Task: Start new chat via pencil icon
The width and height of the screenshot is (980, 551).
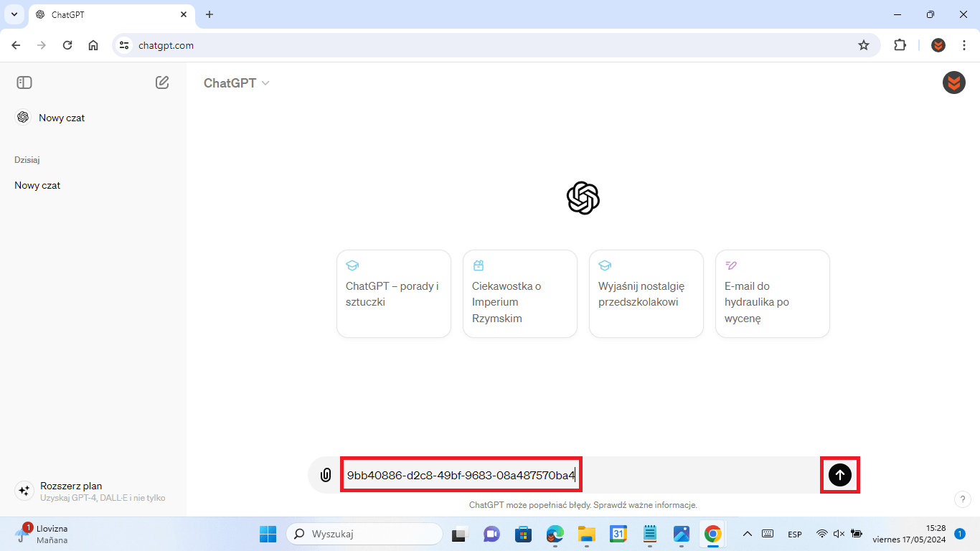Action: tap(162, 83)
